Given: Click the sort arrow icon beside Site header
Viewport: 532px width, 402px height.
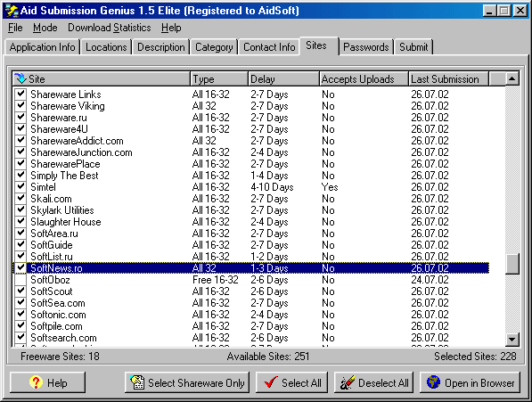Looking at the screenshot, I should (x=20, y=78).
